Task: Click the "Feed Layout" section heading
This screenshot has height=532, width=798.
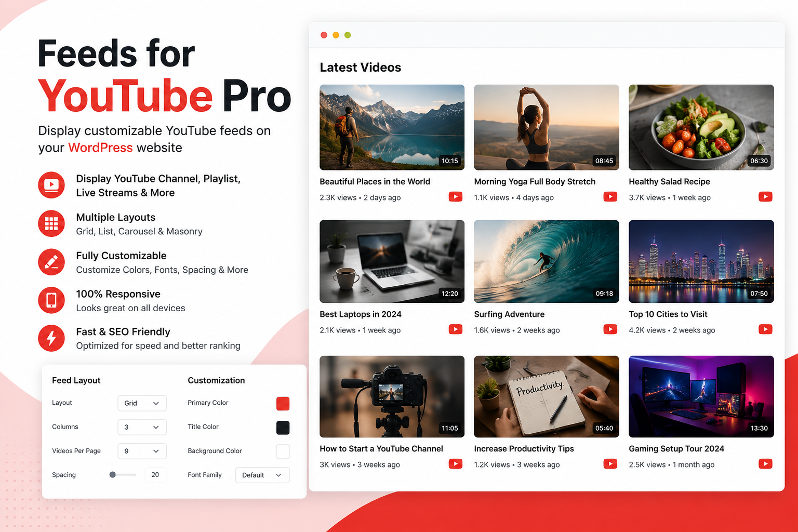Action: [76, 380]
